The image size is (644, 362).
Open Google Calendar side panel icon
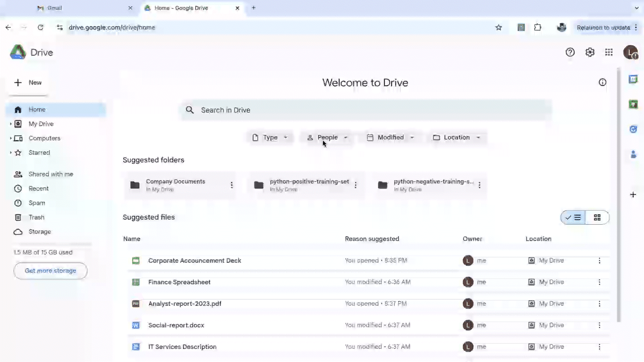click(633, 79)
